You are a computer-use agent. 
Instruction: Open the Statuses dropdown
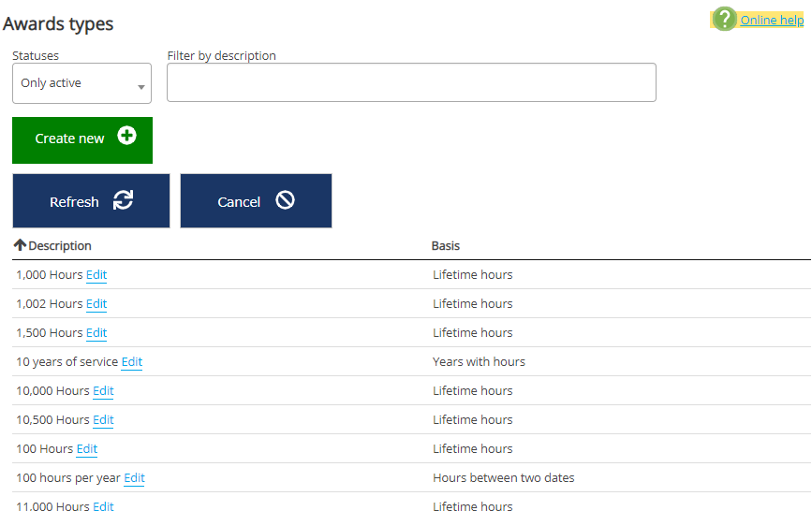81,83
